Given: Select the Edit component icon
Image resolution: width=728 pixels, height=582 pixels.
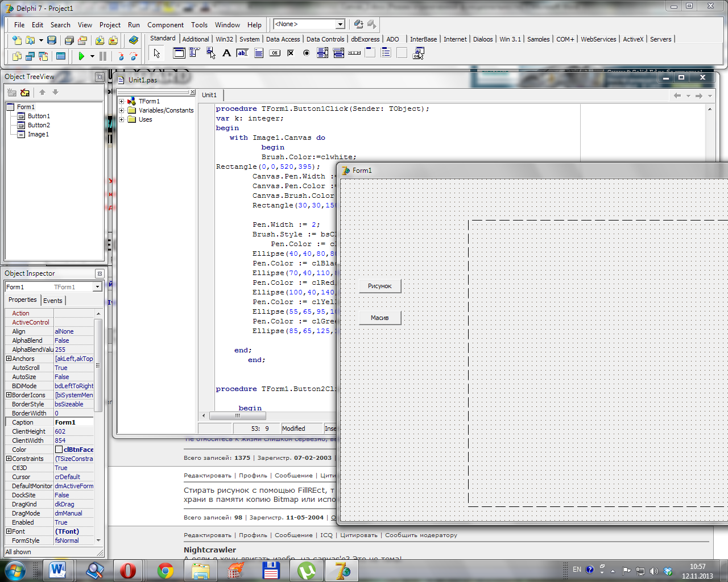Looking at the screenshot, I should coord(242,53).
